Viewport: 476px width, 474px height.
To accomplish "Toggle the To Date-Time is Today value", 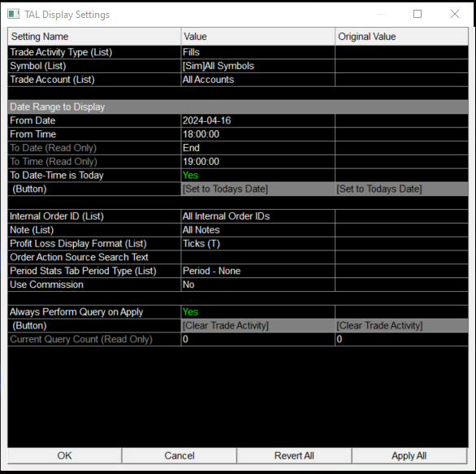I will [x=258, y=176].
